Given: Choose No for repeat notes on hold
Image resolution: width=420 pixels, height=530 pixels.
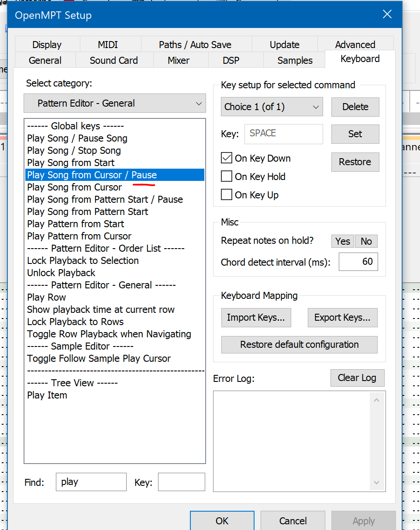Looking at the screenshot, I should [366, 241].
